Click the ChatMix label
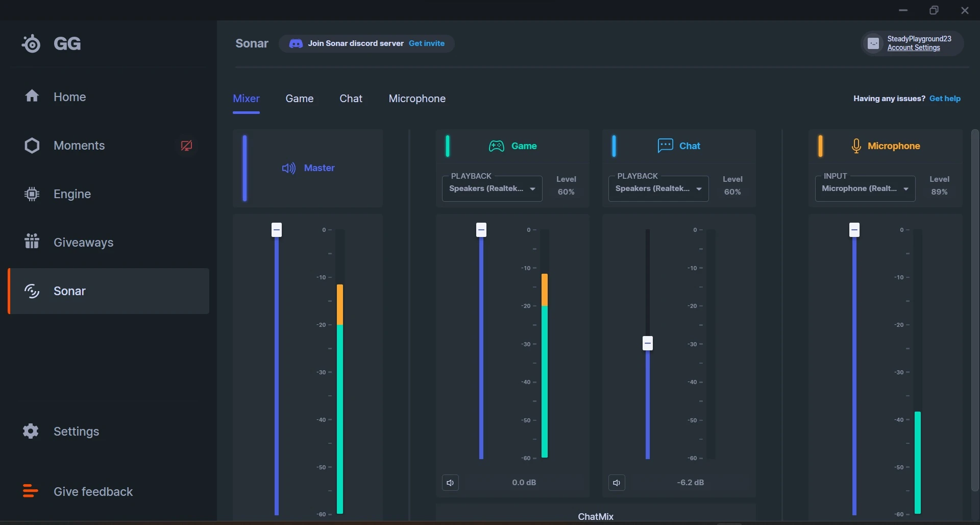 click(596, 516)
